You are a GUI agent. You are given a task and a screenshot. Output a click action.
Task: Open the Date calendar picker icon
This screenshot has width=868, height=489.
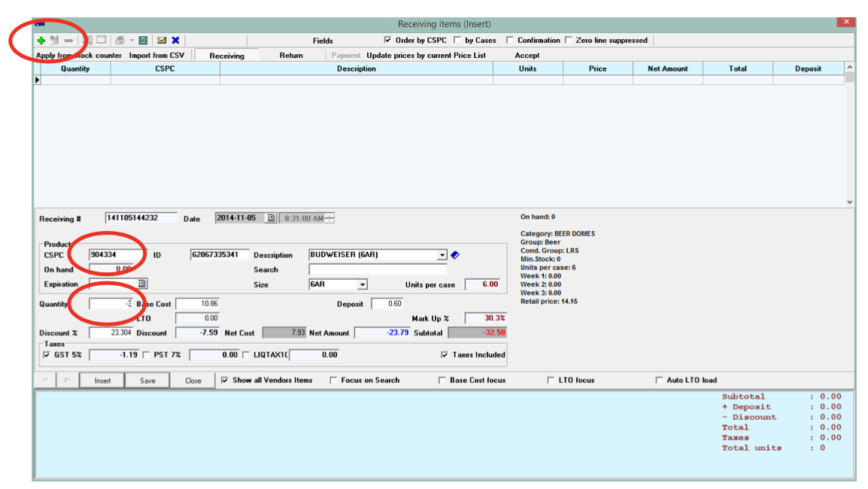tap(270, 218)
